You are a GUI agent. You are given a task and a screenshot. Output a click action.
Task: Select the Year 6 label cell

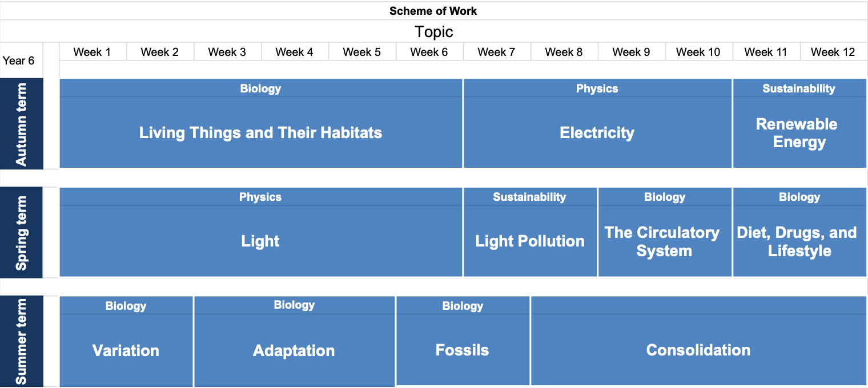click(18, 60)
